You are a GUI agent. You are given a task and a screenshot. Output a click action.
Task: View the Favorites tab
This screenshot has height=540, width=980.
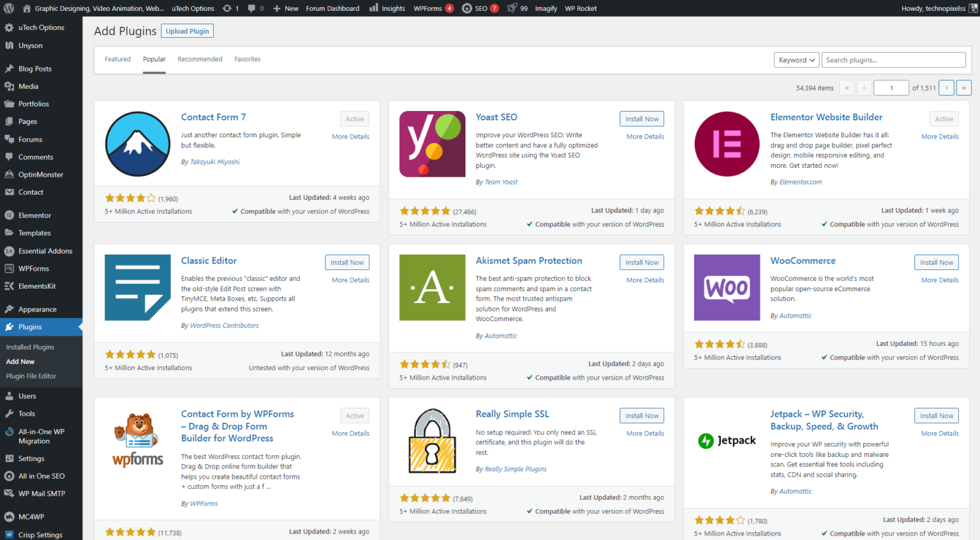click(248, 59)
